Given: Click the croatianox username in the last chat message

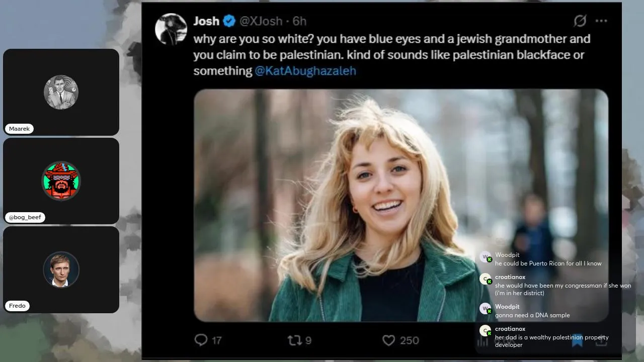Looking at the screenshot, I should point(510,329).
